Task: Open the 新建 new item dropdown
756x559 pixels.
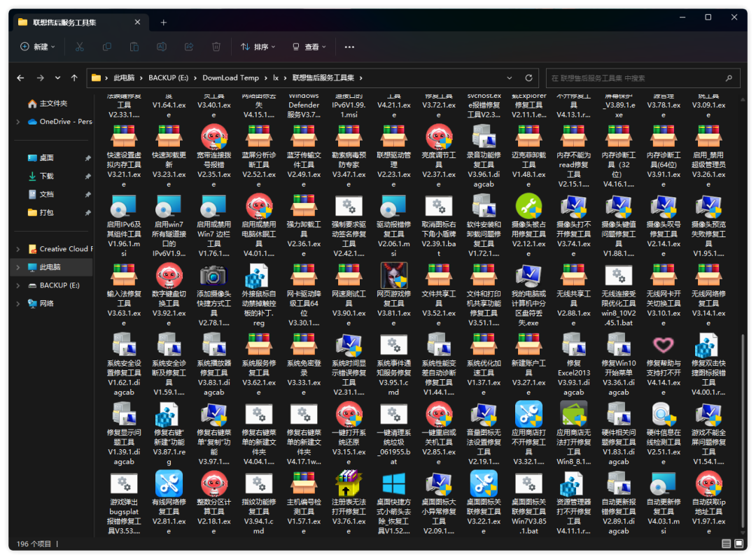Action: [38, 47]
